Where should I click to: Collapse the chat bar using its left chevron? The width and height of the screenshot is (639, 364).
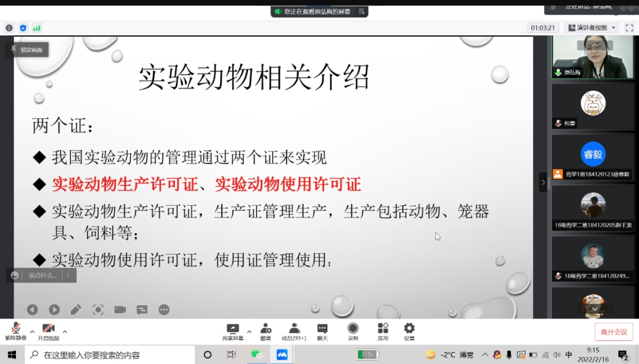click(x=68, y=275)
